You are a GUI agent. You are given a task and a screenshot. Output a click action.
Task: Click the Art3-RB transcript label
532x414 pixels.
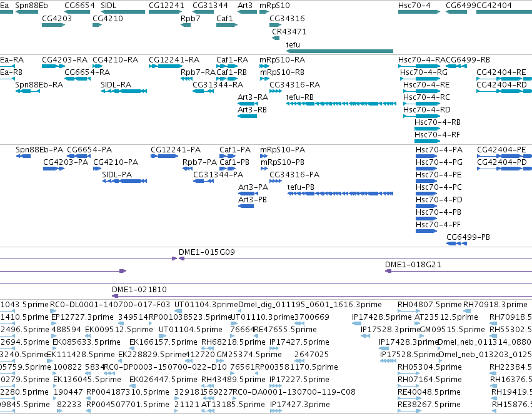pos(252,110)
